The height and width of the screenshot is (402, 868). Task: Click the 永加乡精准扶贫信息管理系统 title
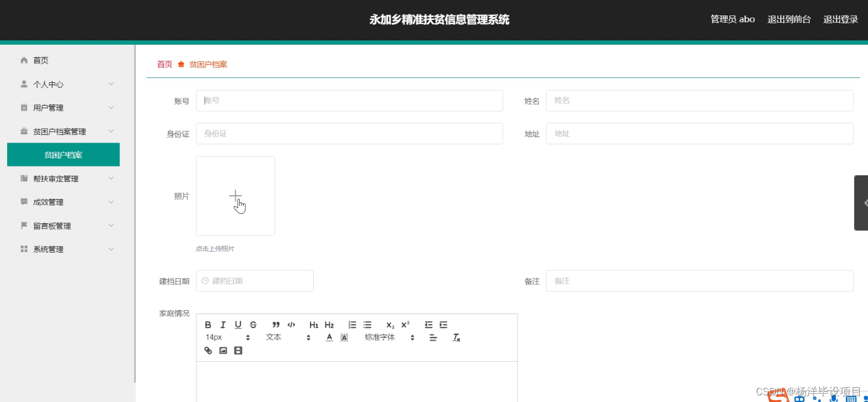click(x=439, y=20)
